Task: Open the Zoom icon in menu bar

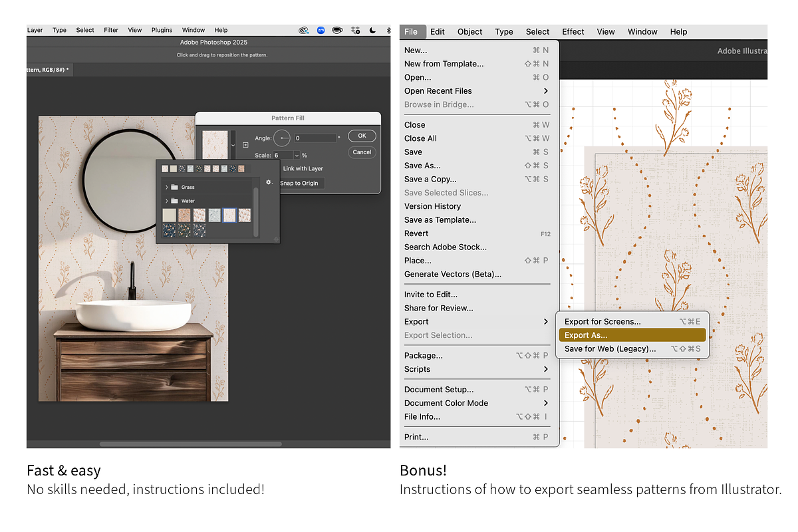Action: pos(321,30)
